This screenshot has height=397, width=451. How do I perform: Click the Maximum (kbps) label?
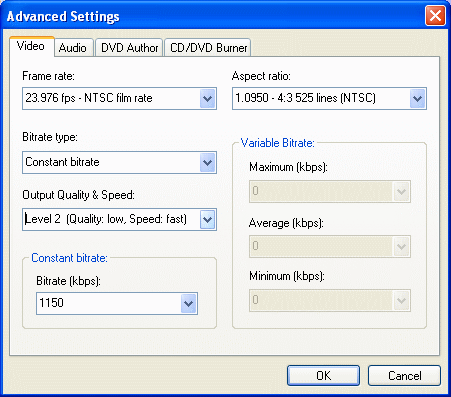[288, 167]
